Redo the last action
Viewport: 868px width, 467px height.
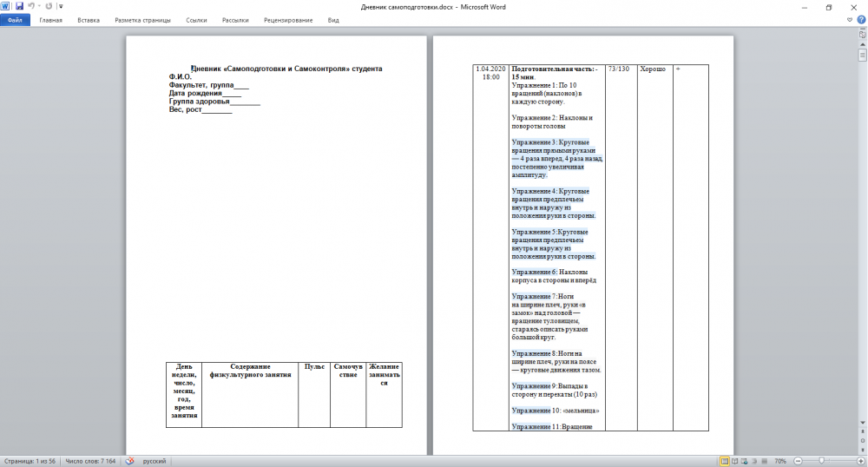click(x=49, y=6)
